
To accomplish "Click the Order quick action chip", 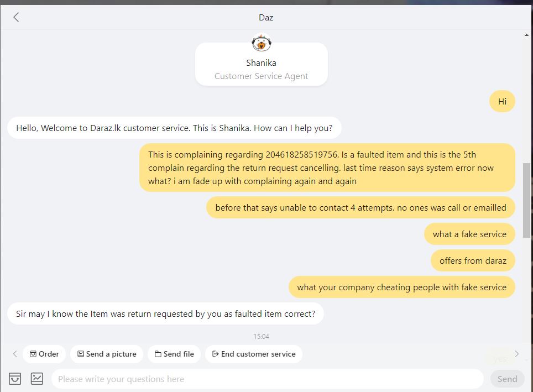I will 44,354.
